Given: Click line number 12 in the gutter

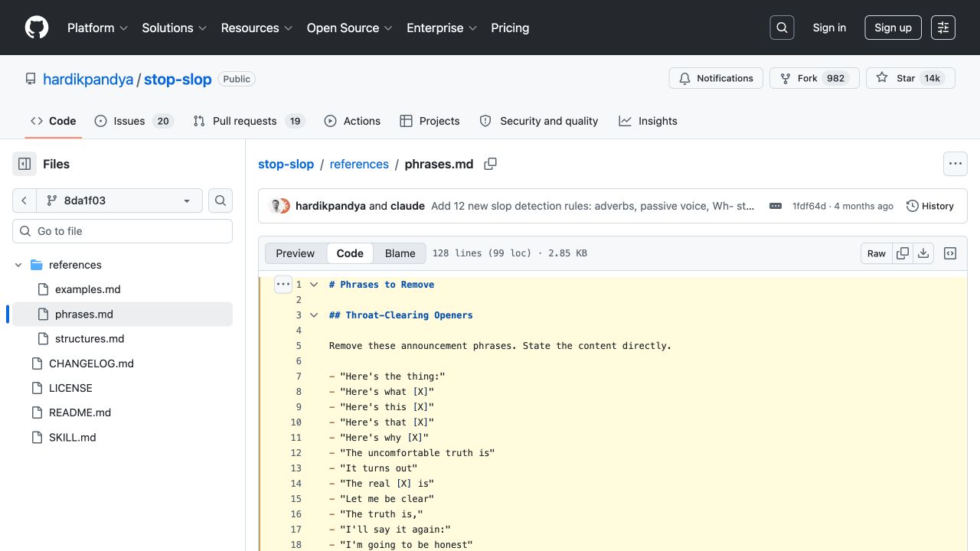Looking at the screenshot, I should point(296,452).
